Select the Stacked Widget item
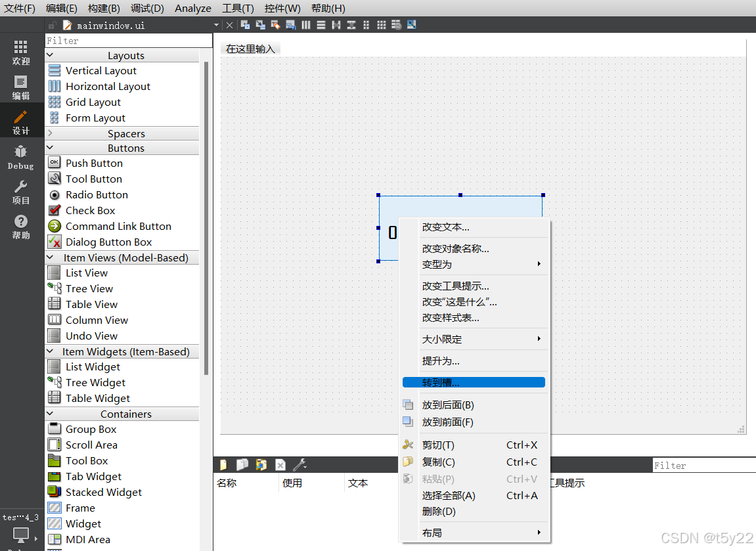This screenshot has width=756, height=551. tap(104, 492)
